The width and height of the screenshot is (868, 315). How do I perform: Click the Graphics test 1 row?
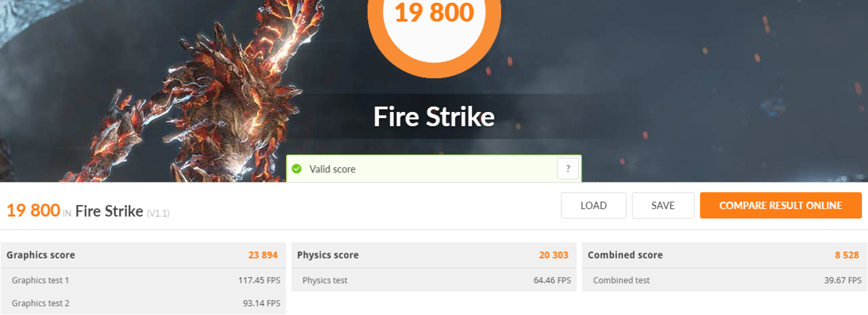[x=143, y=280]
